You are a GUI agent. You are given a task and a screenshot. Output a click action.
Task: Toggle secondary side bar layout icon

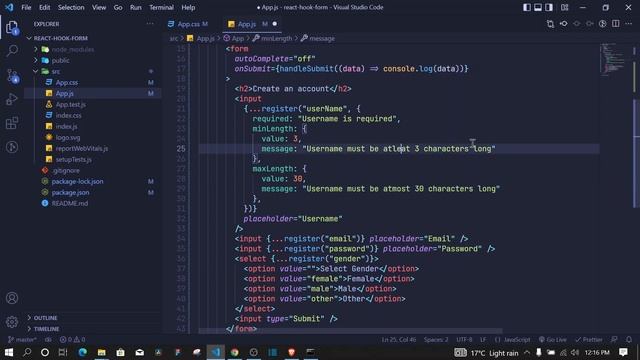click(549, 7)
